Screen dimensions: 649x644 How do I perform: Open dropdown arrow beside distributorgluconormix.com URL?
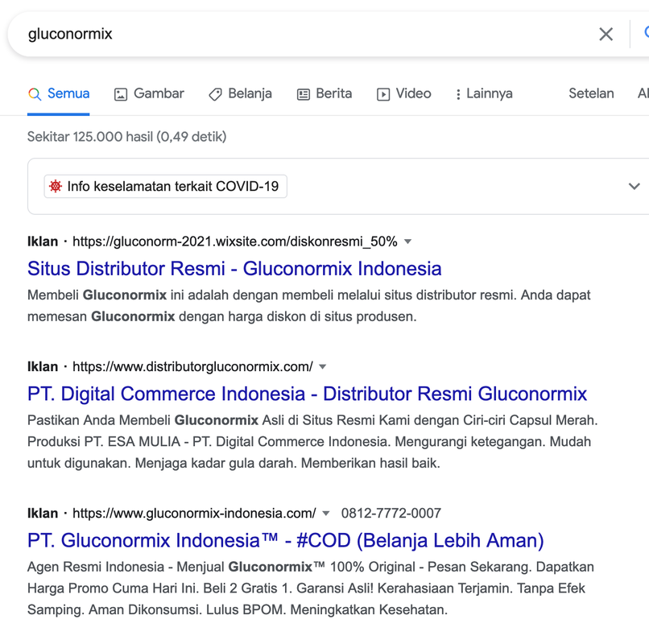pos(323,367)
